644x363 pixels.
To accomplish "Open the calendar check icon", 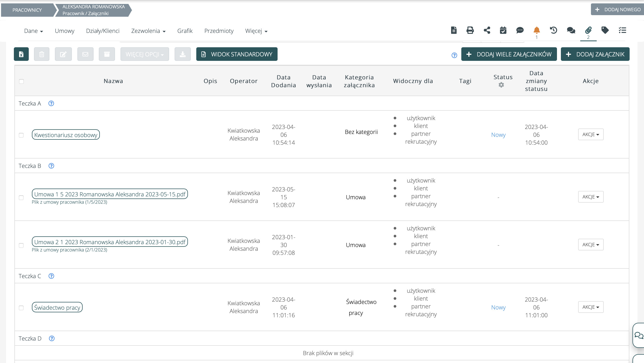I will click(503, 30).
